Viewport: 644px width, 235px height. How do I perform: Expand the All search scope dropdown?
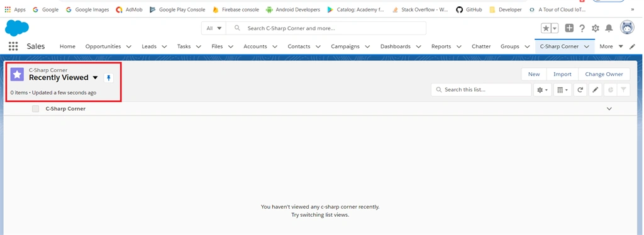click(x=214, y=28)
